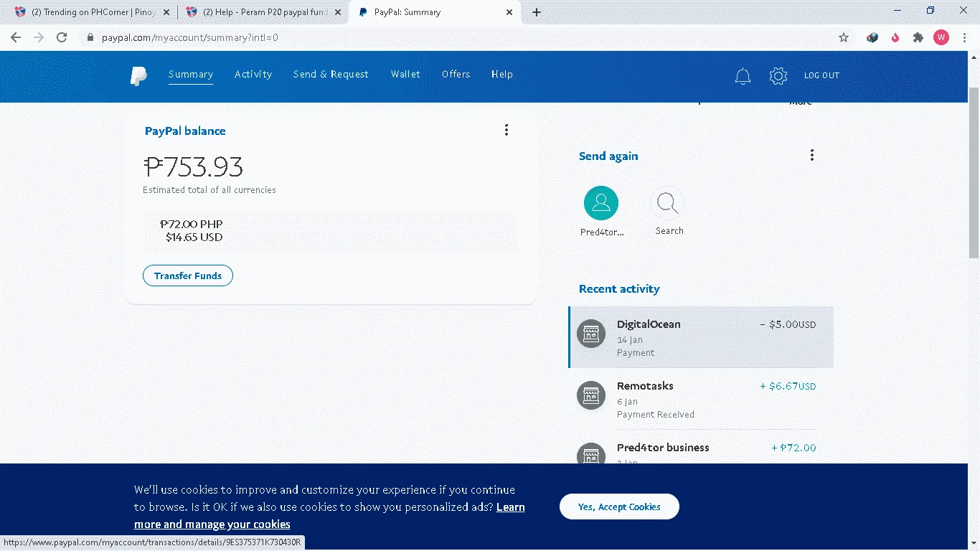Screen dimensions: 980x551
Task: Click site lock icon in address bar
Action: point(90,37)
